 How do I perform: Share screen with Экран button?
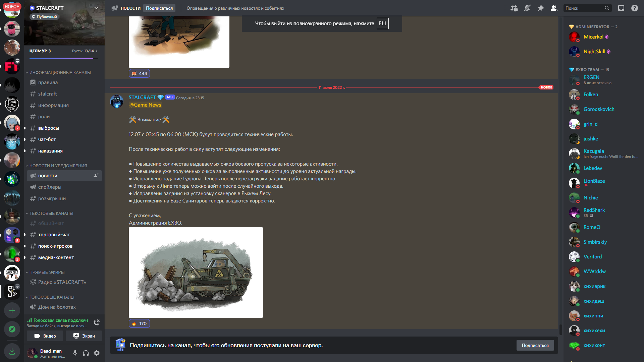click(84, 336)
